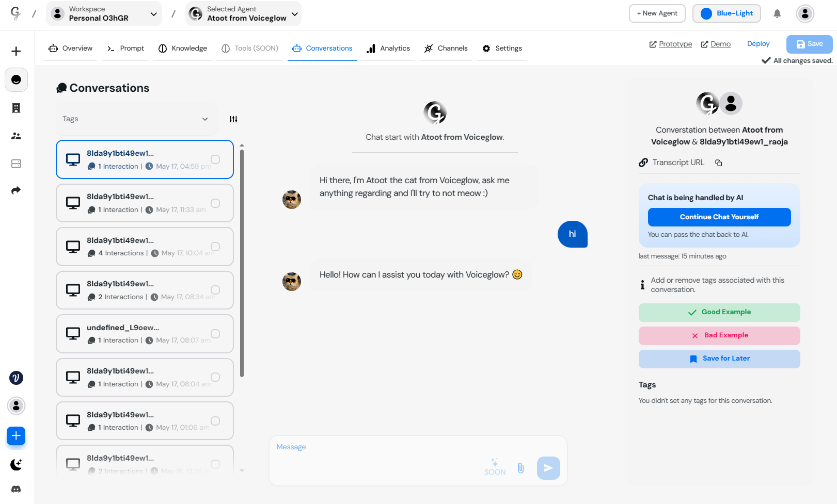Image resolution: width=837 pixels, height=504 pixels.
Task: Click the sparkle SOON icon in message box
Action: pos(495,466)
